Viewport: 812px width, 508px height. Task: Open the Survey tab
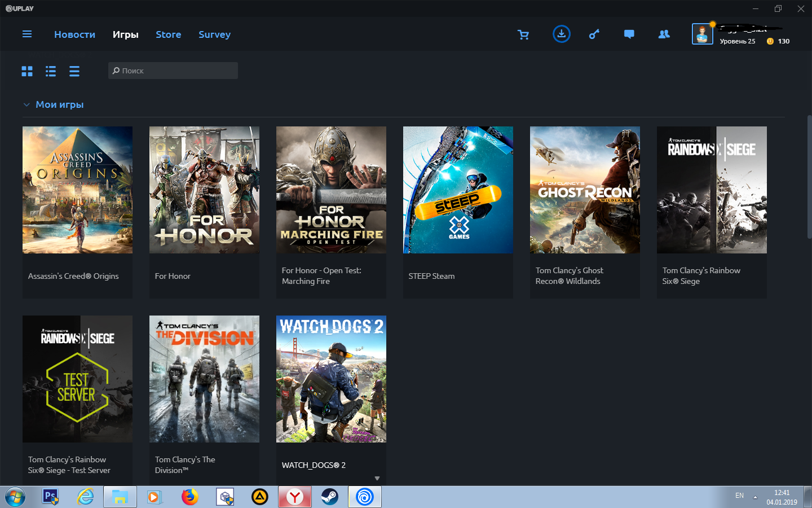214,34
